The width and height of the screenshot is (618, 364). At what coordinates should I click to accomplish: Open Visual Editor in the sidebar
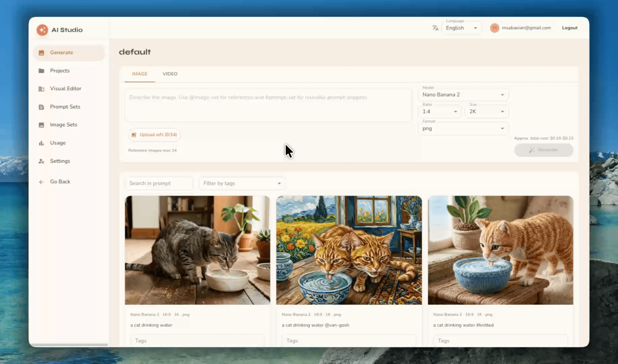69,89
